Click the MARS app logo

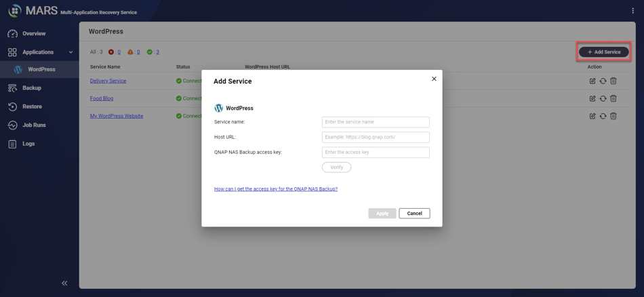(14, 11)
